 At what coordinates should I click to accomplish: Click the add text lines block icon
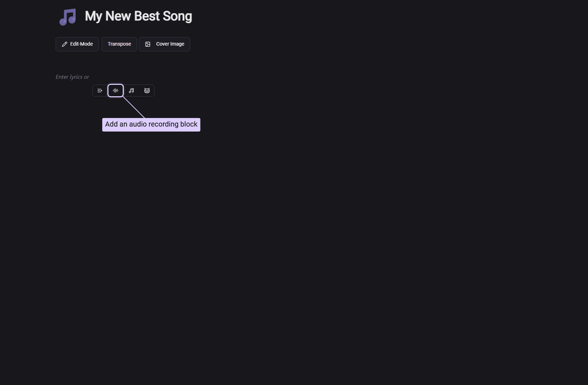(x=100, y=91)
